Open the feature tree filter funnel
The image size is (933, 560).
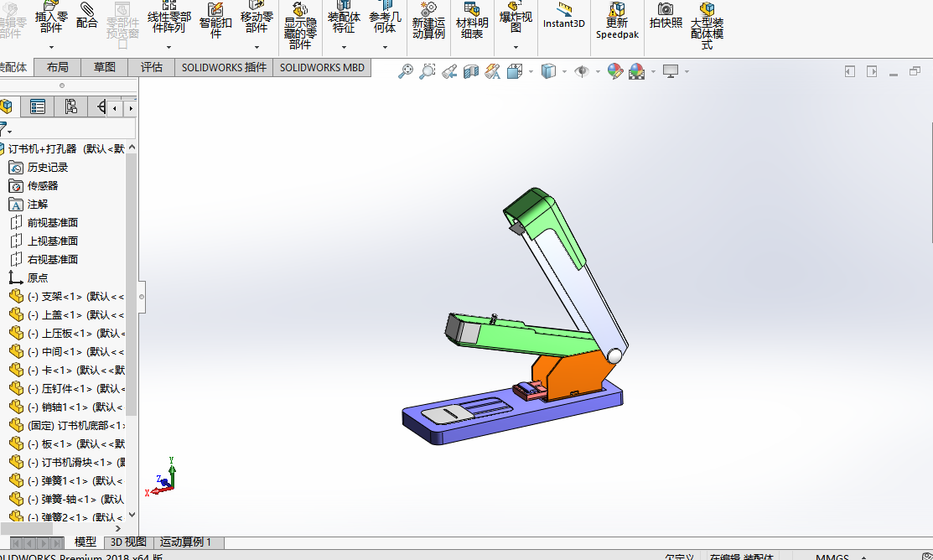tap(4, 128)
